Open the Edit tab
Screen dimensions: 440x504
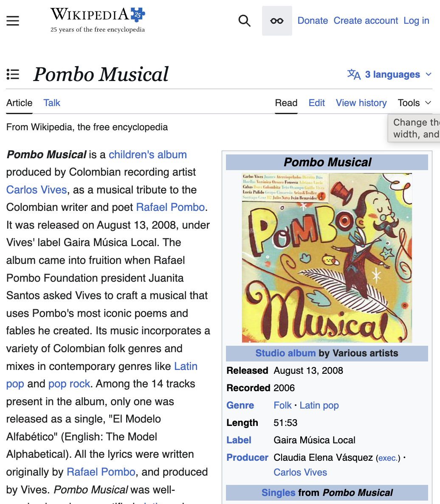click(x=317, y=103)
